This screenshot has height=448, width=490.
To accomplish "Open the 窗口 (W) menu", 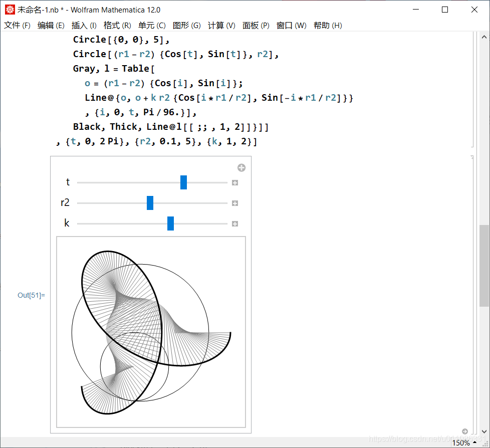I will (x=291, y=26).
